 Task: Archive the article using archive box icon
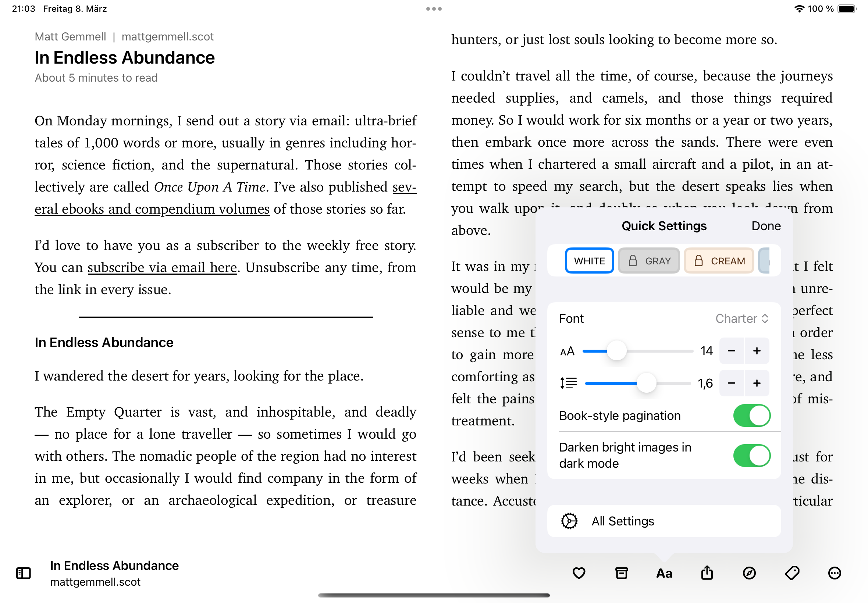(622, 573)
